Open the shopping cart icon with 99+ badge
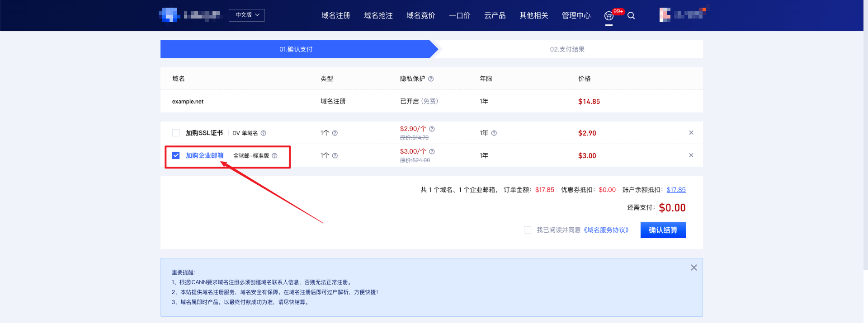Image resolution: width=868 pixels, height=323 pixels. pos(609,16)
